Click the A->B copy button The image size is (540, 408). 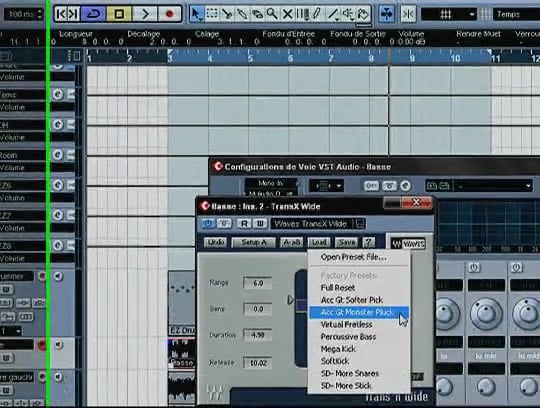291,242
